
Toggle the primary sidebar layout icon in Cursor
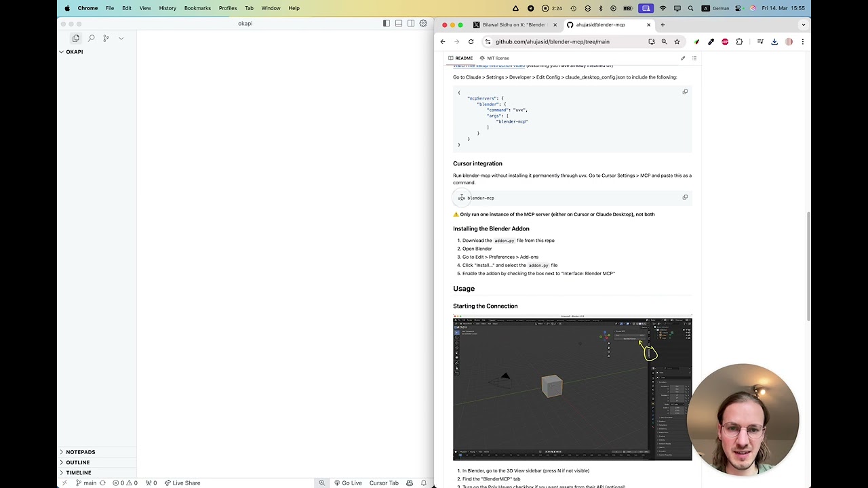387,23
